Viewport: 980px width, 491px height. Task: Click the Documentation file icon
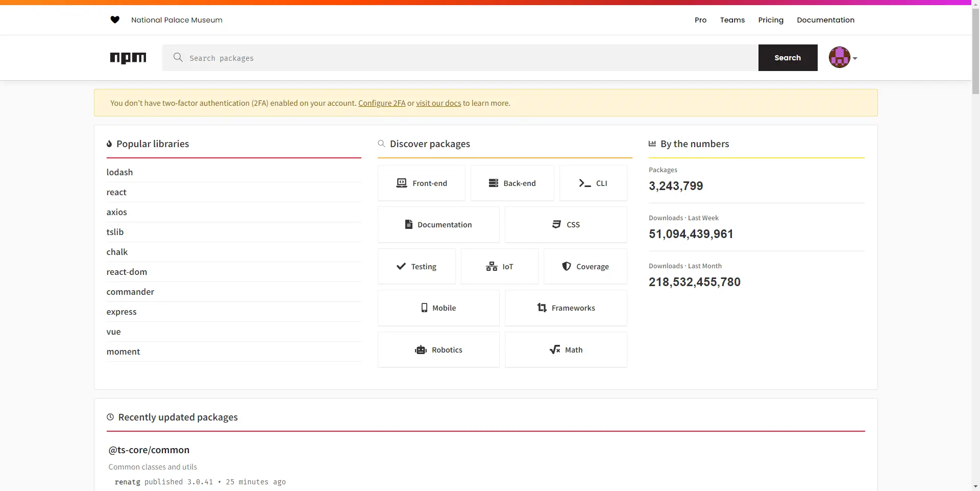pos(408,224)
